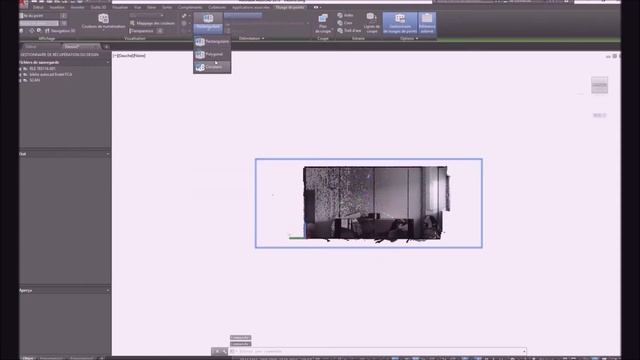Click the ViewCube in the viewport
The image size is (640, 360).
[x=599, y=85]
